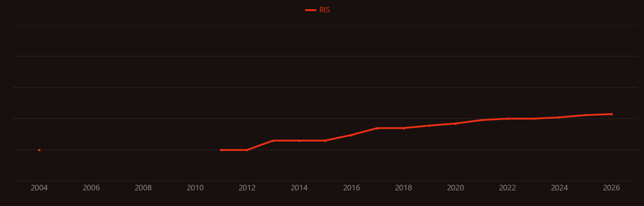This screenshot has height=206, width=644.
Task: Click the 2004 x-axis label
Action: point(39,188)
